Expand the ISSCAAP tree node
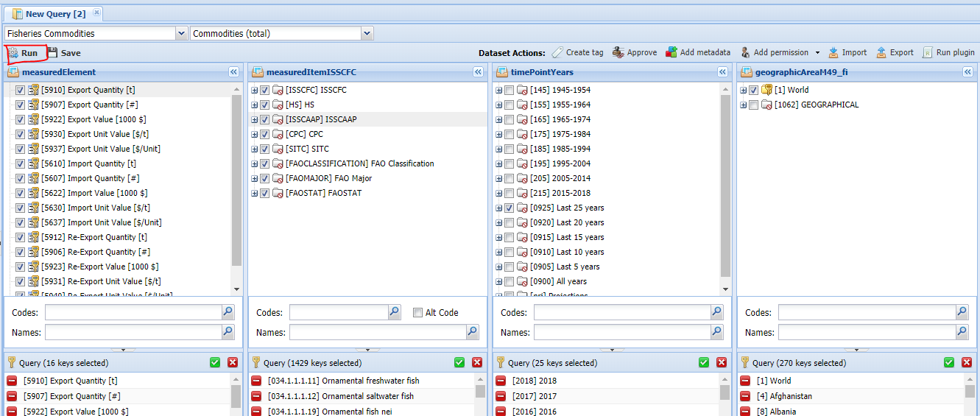980x416 pixels. tap(255, 119)
